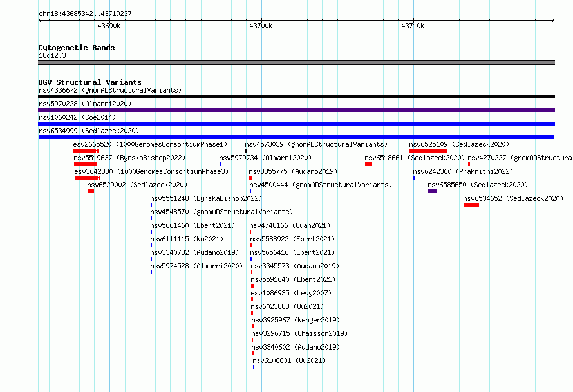
Task: Click nsv6023888 (Wu2021) label
Action: click(x=287, y=306)
